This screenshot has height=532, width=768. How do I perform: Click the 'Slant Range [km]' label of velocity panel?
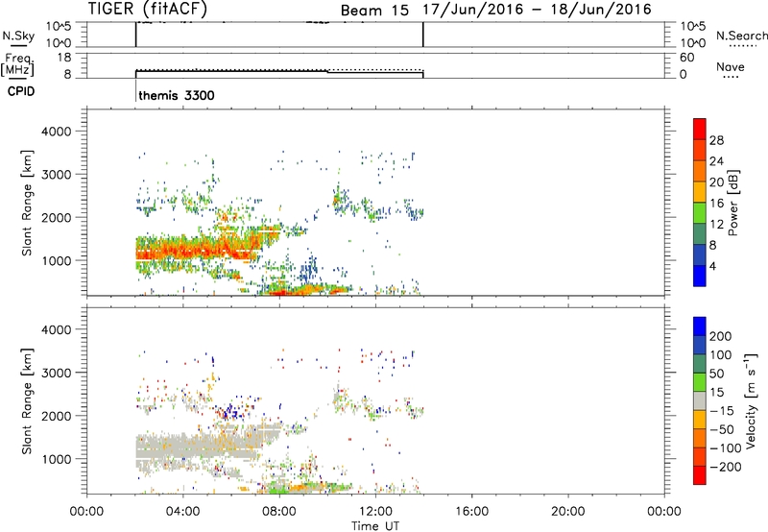click(27, 401)
